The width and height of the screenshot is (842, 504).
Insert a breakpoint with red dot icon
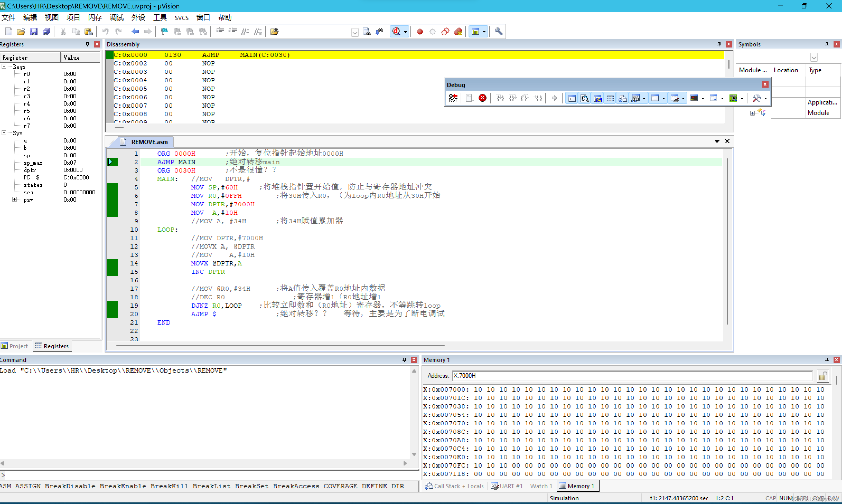click(x=420, y=32)
